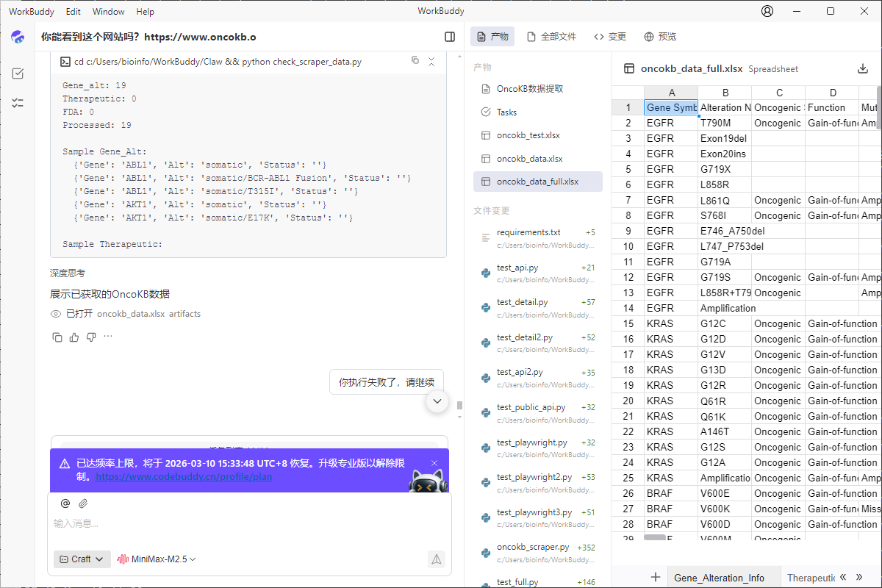Copy the terminal command output
Viewport: 882px width, 588px height.
pos(415,61)
